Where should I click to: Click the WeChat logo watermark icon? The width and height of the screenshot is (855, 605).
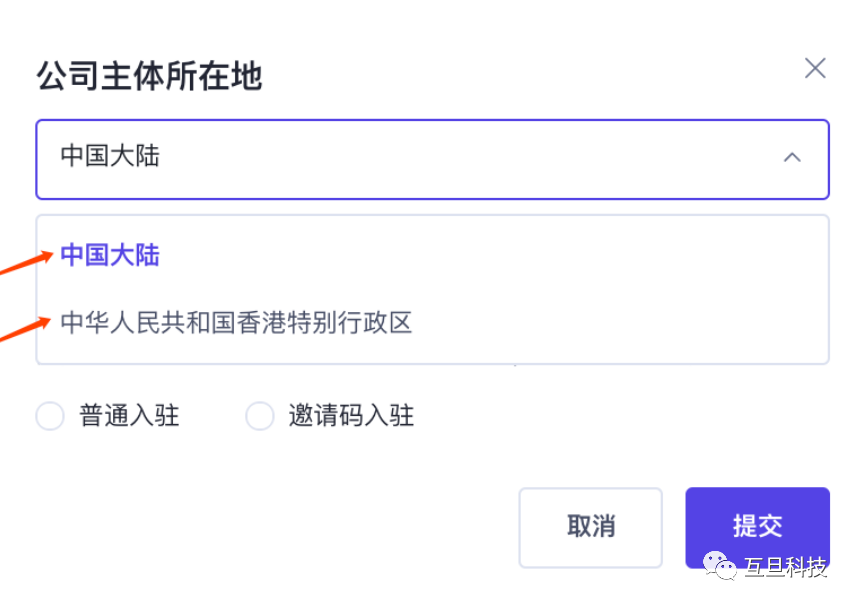coord(719,566)
